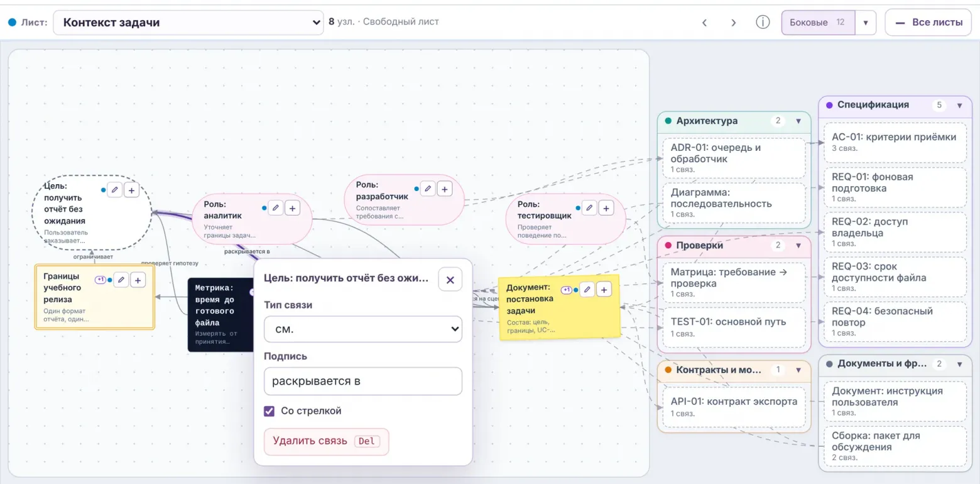Click the "+1" badge on "Документ: постановка задачи"
Image resolution: width=980 pixels, height=484 pixels.
pos(566,290)
